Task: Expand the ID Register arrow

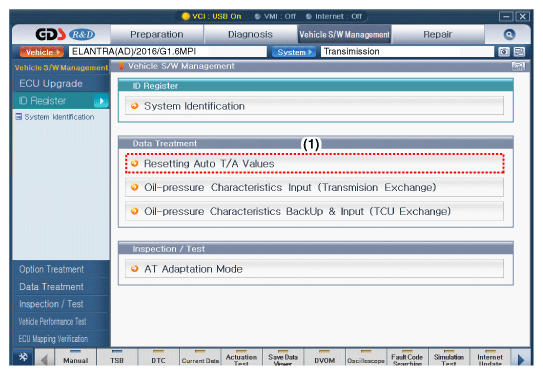Action: click(101, 101)
